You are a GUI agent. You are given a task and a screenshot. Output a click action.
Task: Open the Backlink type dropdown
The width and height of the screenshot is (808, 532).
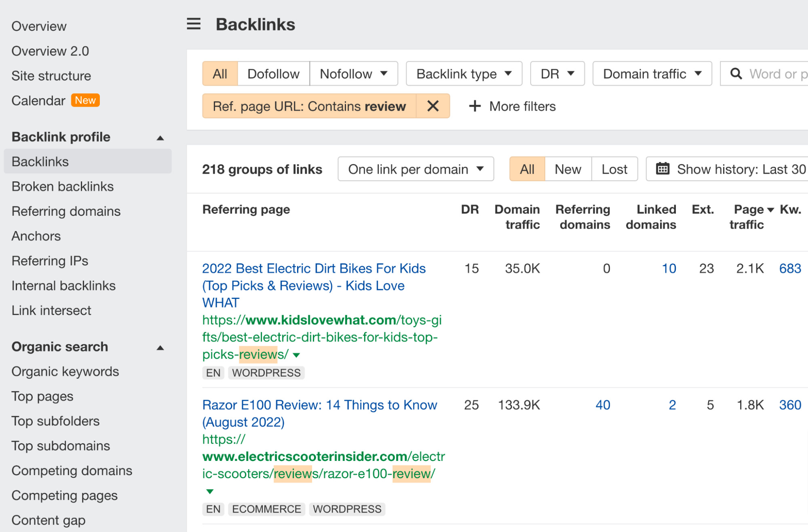pyautogui.click(x=463, y=74)
